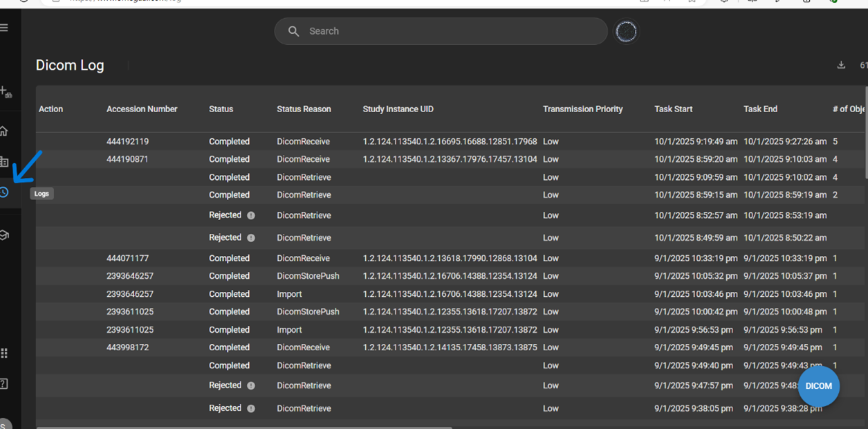Screen dimensions: 868x429
Task: Click the circular assistant icon beside search
Action: click(626, 32)
